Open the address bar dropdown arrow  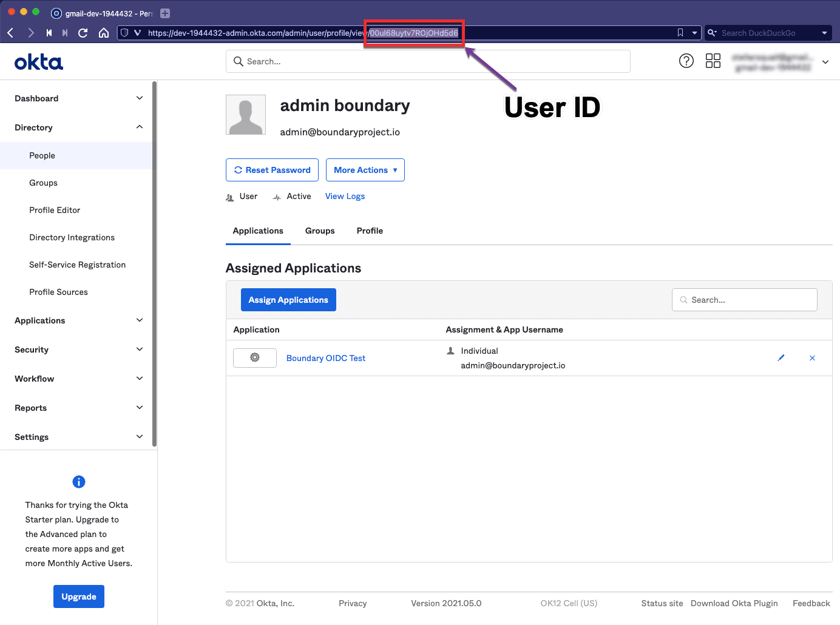(x=694, y=33)
